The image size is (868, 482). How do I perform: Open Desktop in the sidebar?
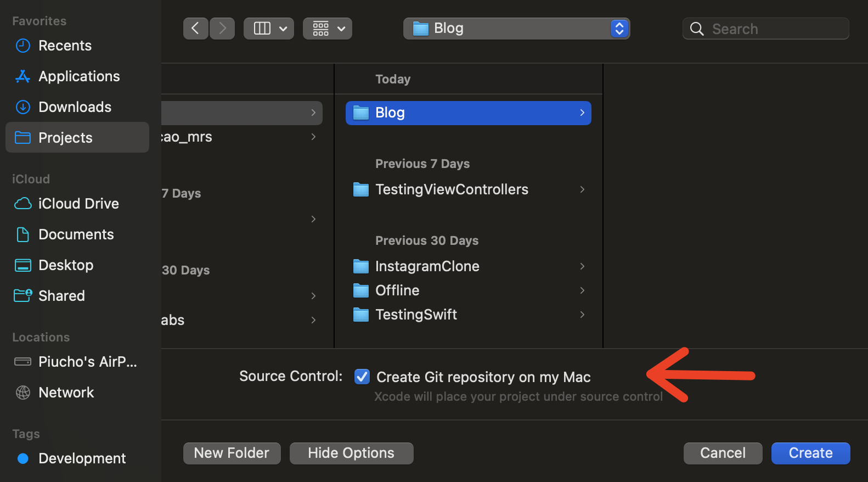77,265
